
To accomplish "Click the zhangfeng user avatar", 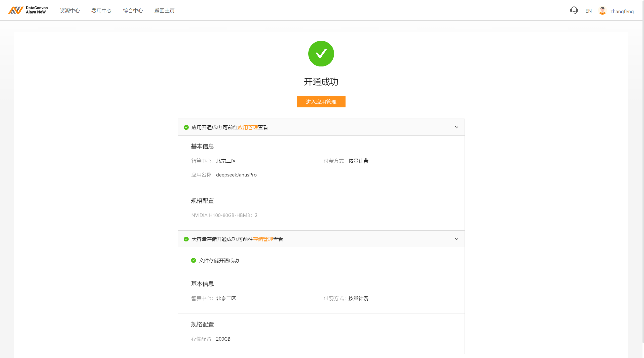I will click(602, 11).
